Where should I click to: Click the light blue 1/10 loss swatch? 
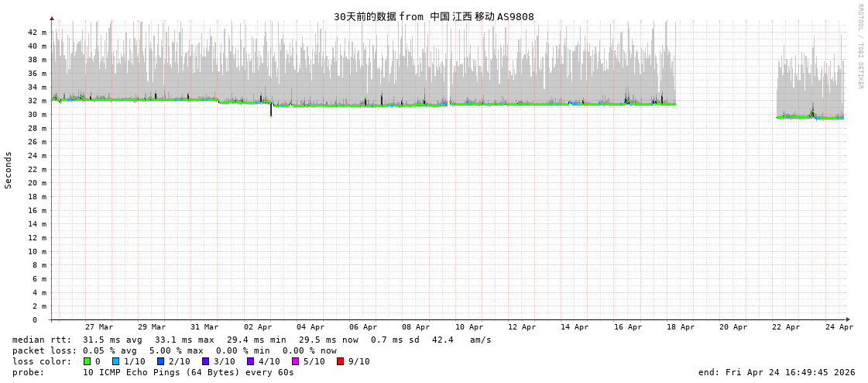(x=115, y=361)
